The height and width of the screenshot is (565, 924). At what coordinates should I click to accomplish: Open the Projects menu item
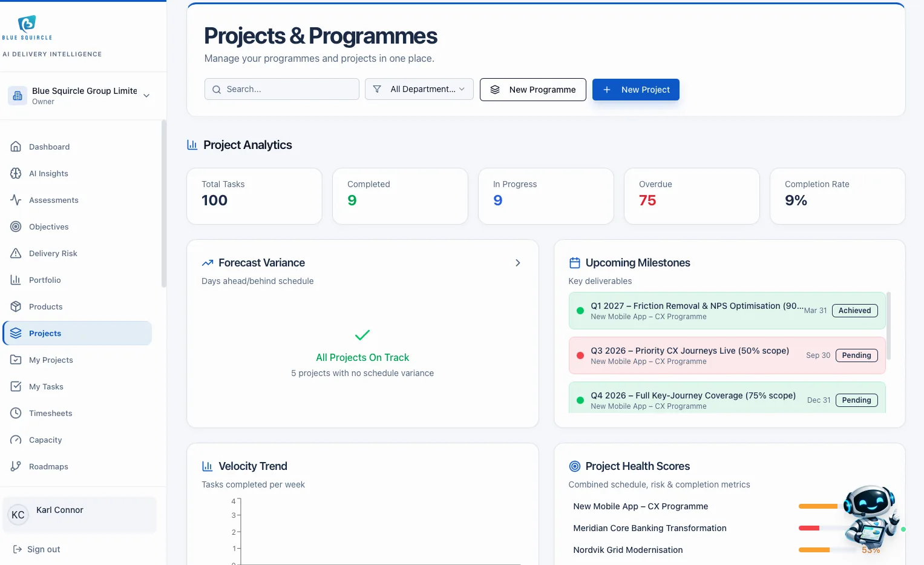(77, 333)
